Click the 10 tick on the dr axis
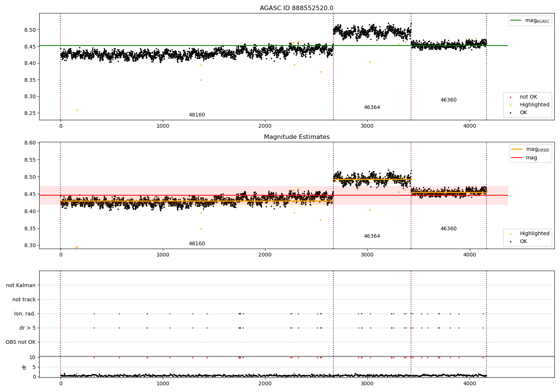The width and height of the screenshot is (560, 392). point(32,357)
